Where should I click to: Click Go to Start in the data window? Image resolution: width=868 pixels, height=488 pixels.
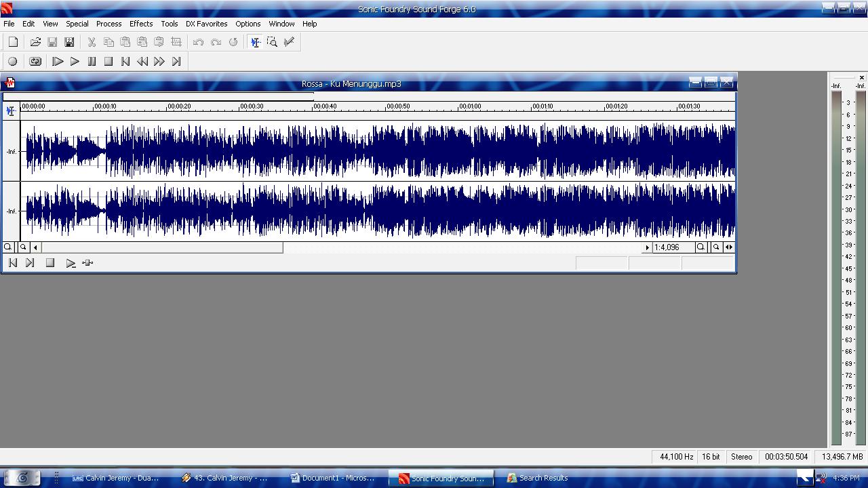13,263
